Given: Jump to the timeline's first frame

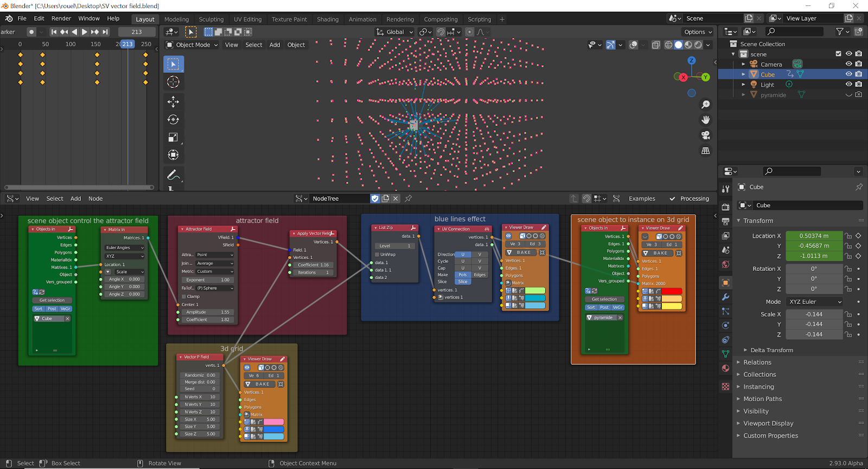Looking at the screenshot, I should coord(54,32).
